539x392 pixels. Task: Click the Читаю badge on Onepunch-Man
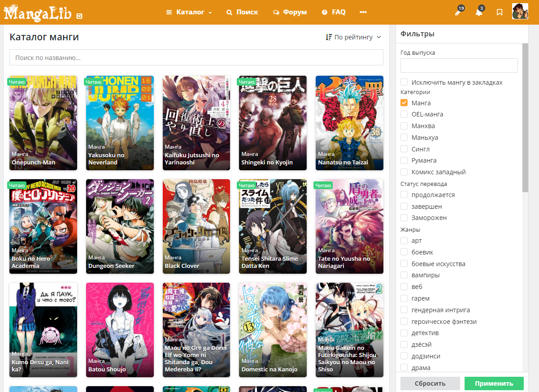(x=17, y=82)
